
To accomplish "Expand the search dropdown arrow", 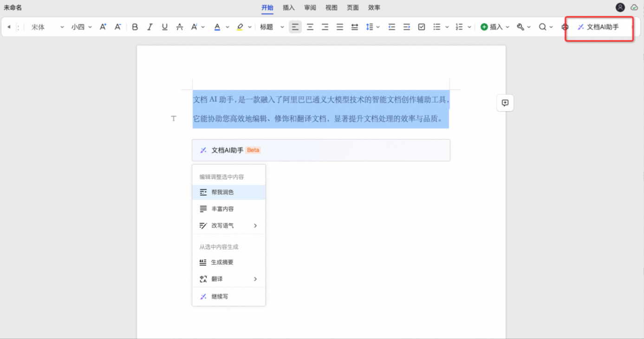I will tap(551, 27).
